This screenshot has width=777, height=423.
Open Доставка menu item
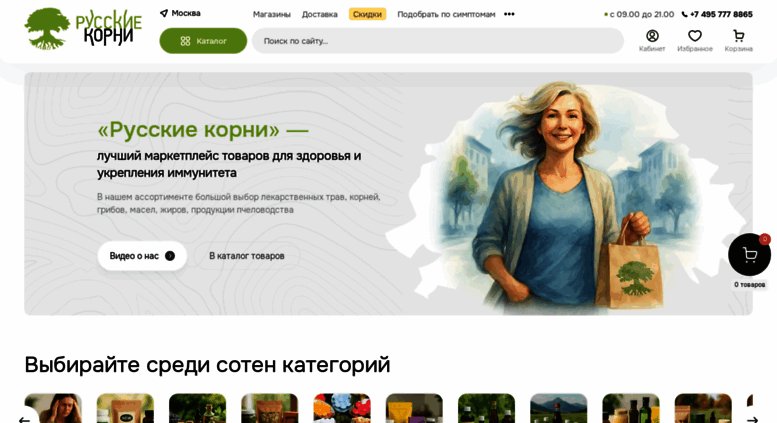point(320,14)
